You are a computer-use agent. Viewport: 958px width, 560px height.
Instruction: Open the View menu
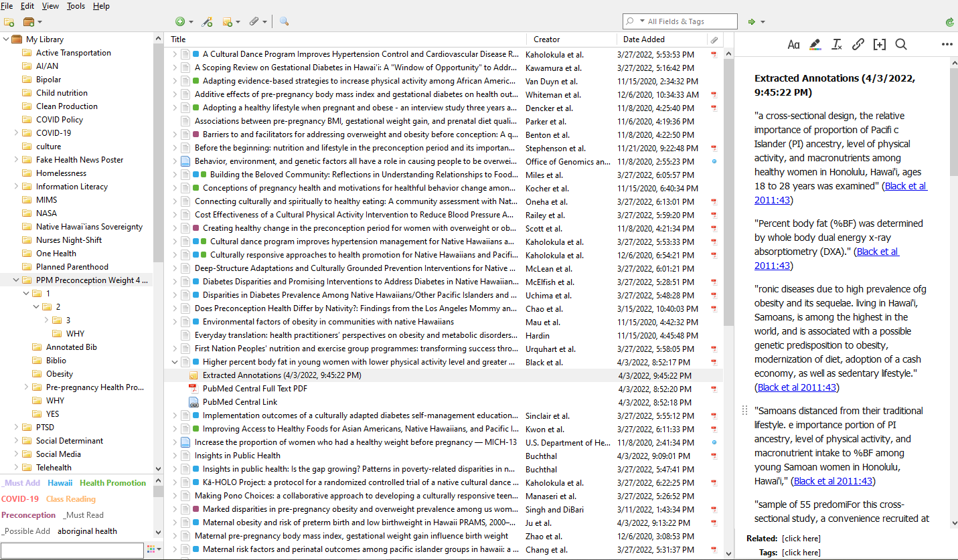pos(50,6)
